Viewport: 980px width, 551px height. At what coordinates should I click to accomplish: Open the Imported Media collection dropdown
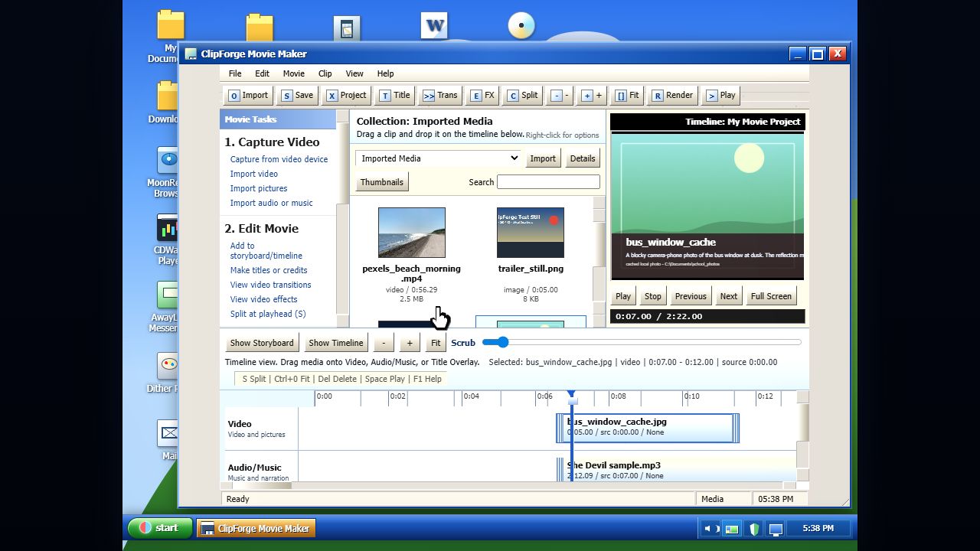(x=439, y=158)
